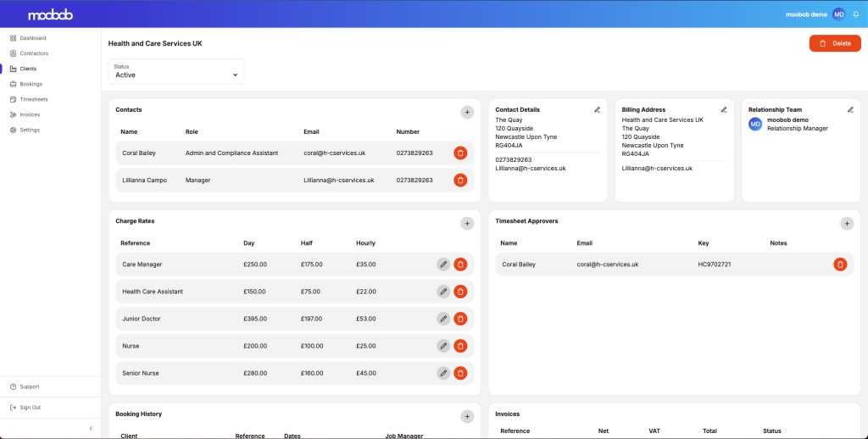Add a new contact with plus icon

pyautogui.click(x=467, y=112)
